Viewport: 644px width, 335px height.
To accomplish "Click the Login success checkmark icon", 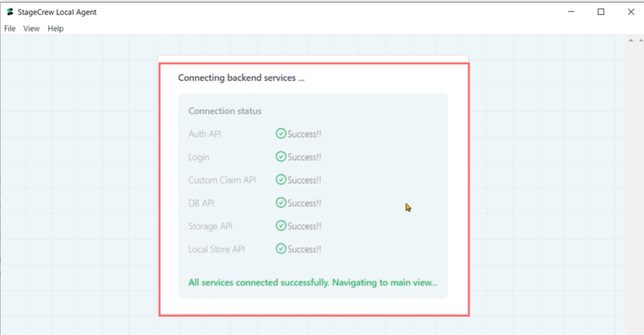I will tap(281, 157).
